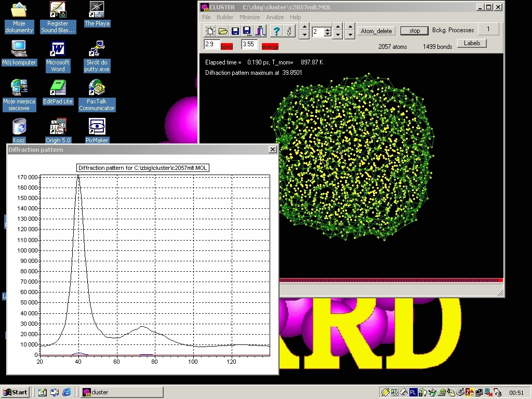
Task: Click the info icon in the toolbar
Action: click(x=289, y=31)
